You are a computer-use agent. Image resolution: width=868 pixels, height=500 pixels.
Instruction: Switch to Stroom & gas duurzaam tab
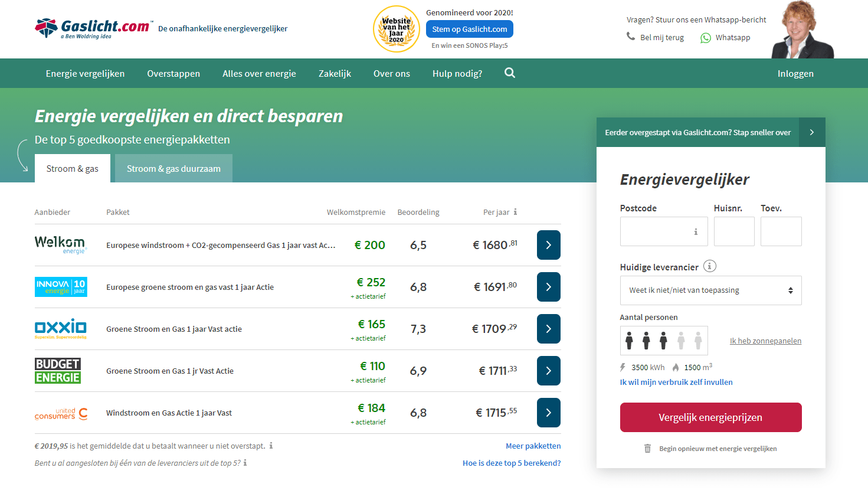click(173, 168)
